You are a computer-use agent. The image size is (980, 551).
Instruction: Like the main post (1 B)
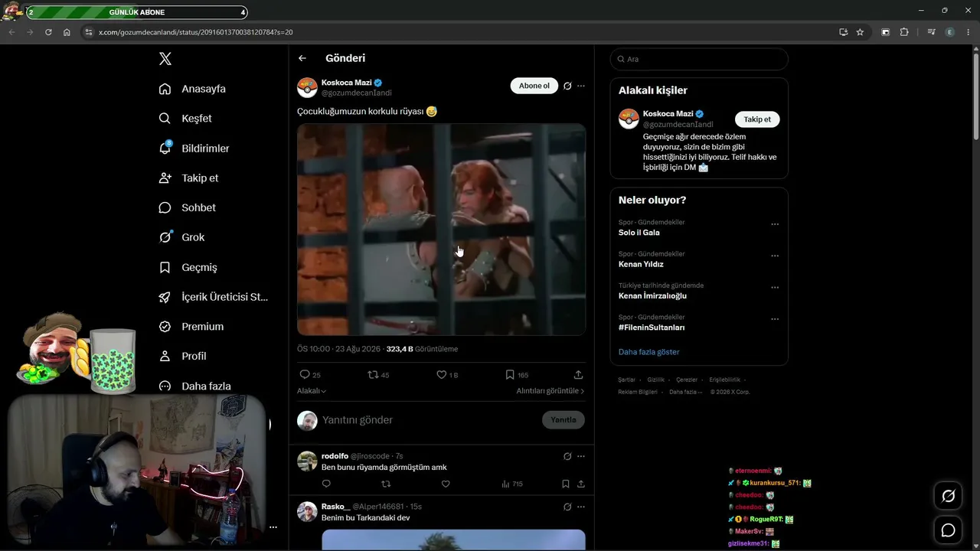click(x=447, y=375)
